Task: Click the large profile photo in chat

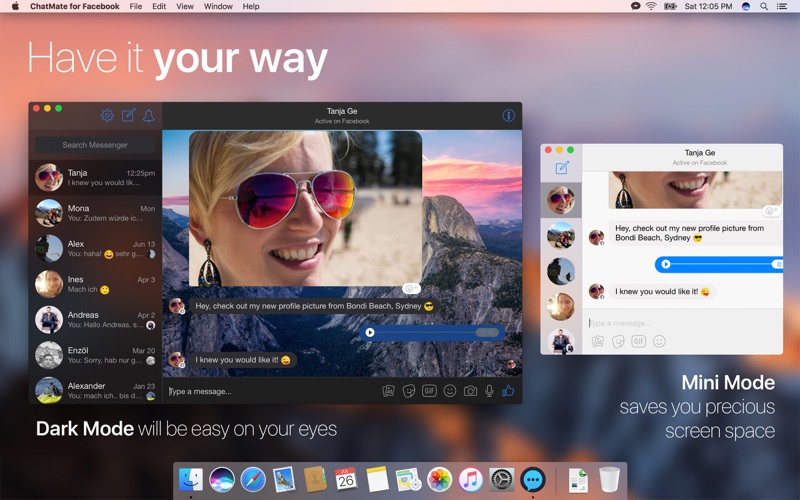Action: pos(305,208)
